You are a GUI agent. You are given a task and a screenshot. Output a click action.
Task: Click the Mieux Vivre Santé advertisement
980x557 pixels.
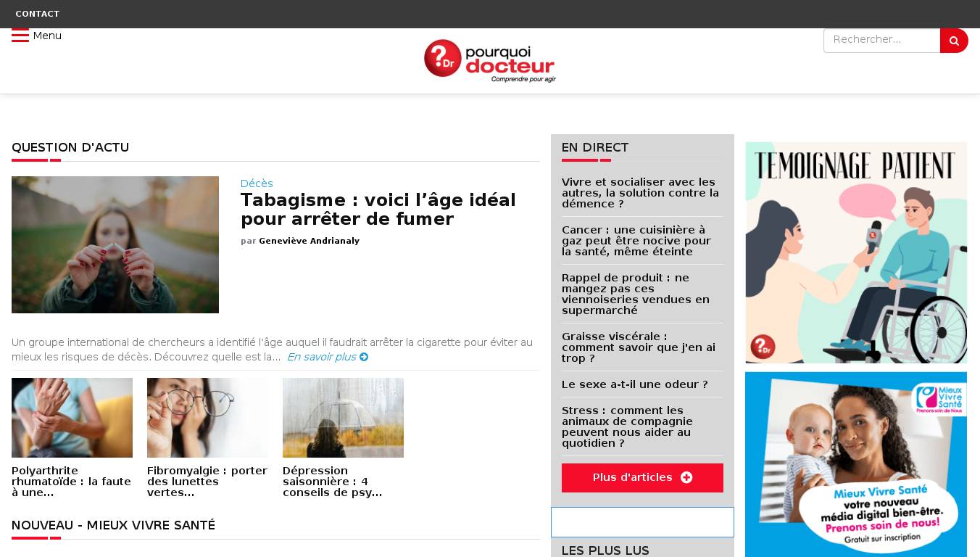coord(855,464)
